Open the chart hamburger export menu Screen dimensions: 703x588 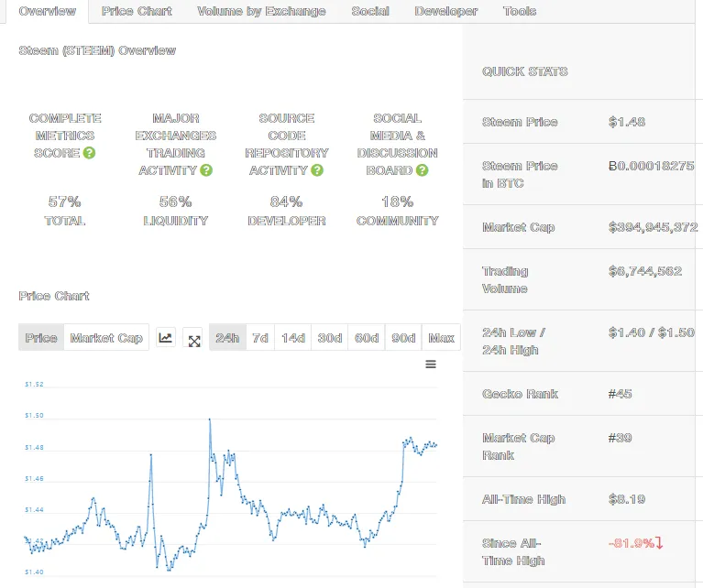[x=431, y=364]
